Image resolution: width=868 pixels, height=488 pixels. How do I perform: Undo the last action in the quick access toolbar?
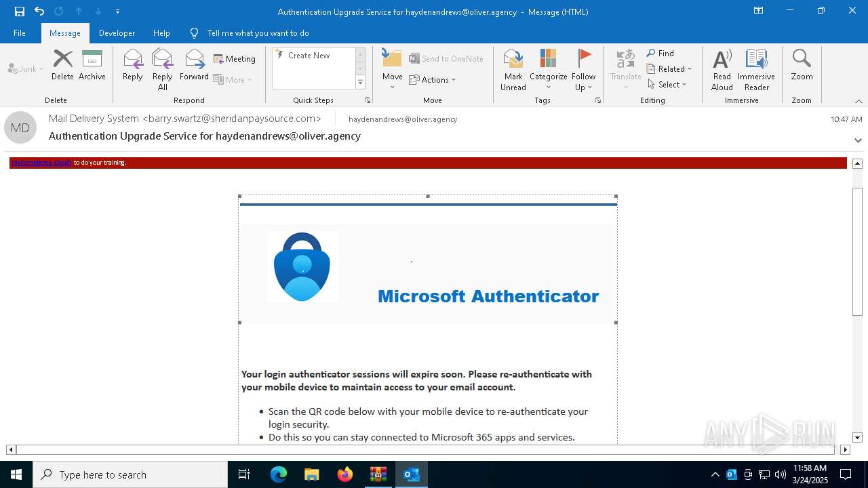39,12
